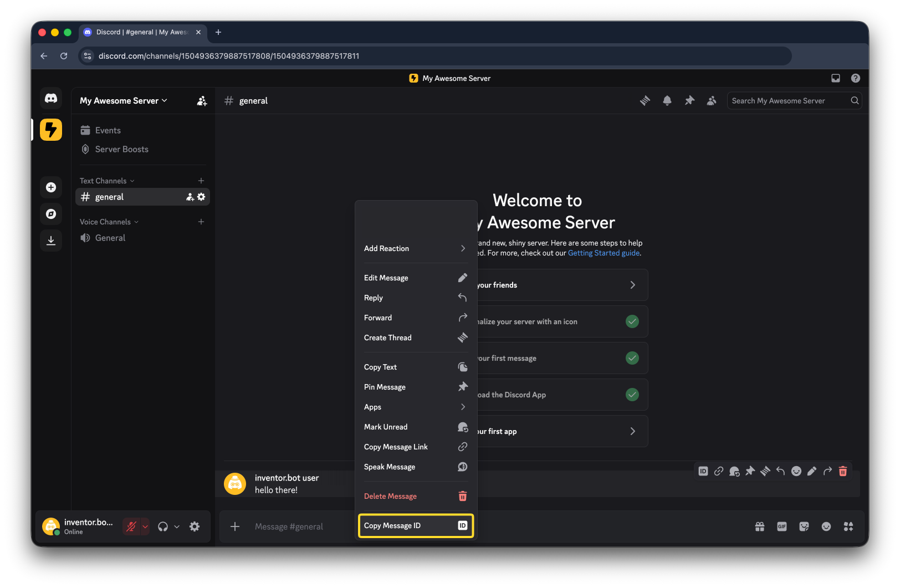Join the General voice channel
This screenshot has height=588, width=900.
click(142, 238)
